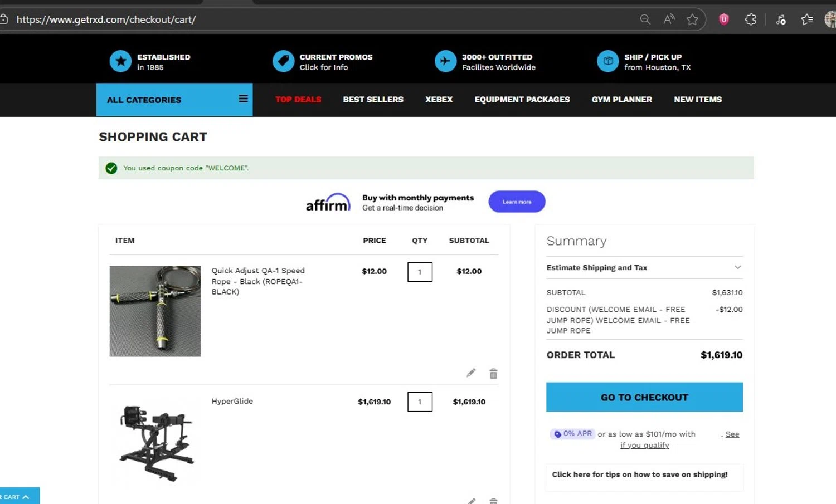Click the Summary heading

click(576, 241)
